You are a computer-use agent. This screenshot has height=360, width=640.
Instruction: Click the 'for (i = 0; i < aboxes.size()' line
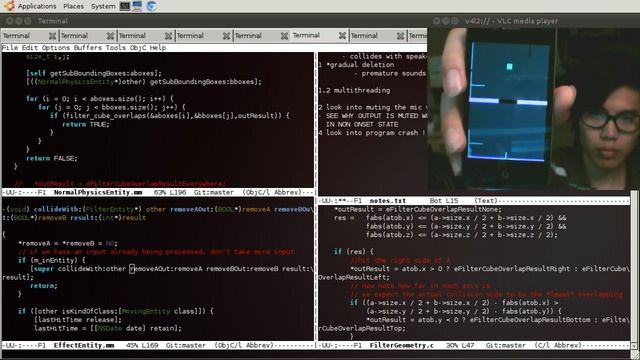coord(100,99)
